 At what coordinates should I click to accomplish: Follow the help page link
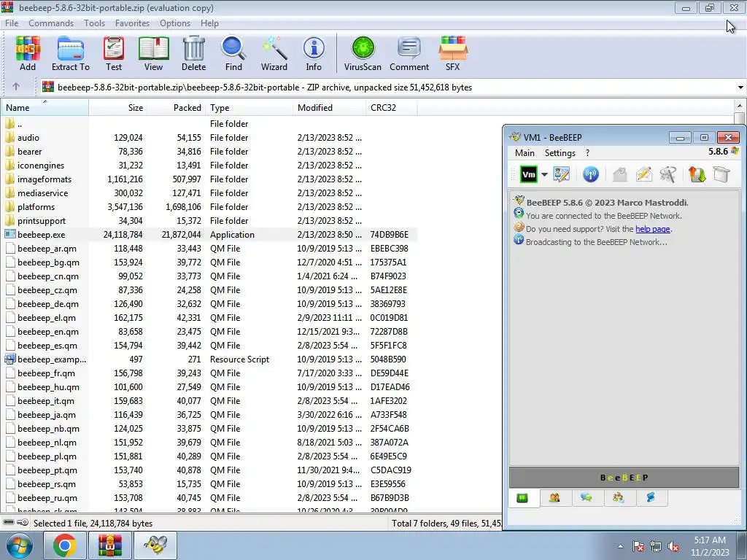[x=653, y=229]
